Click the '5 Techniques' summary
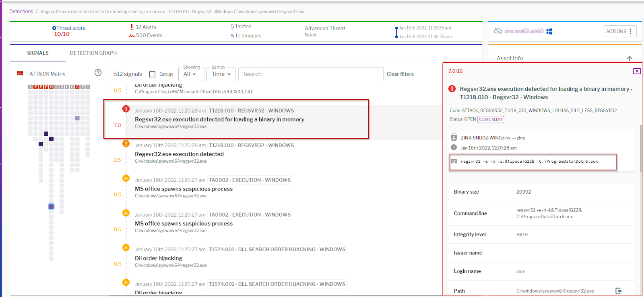The height and width of the screenshot is (297, 644). (x=246, y=36)
